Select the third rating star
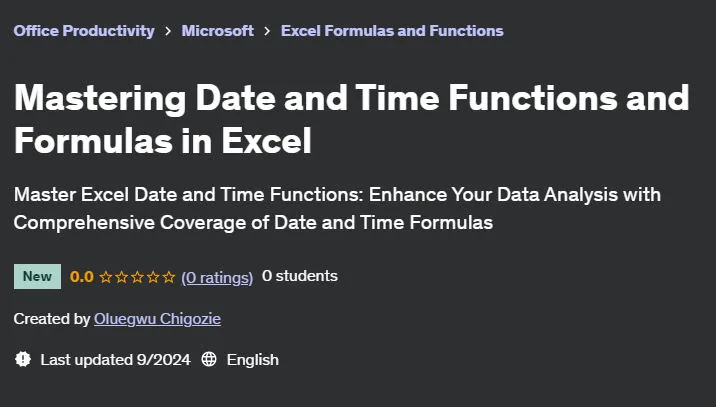 click(x=137, y=277)
